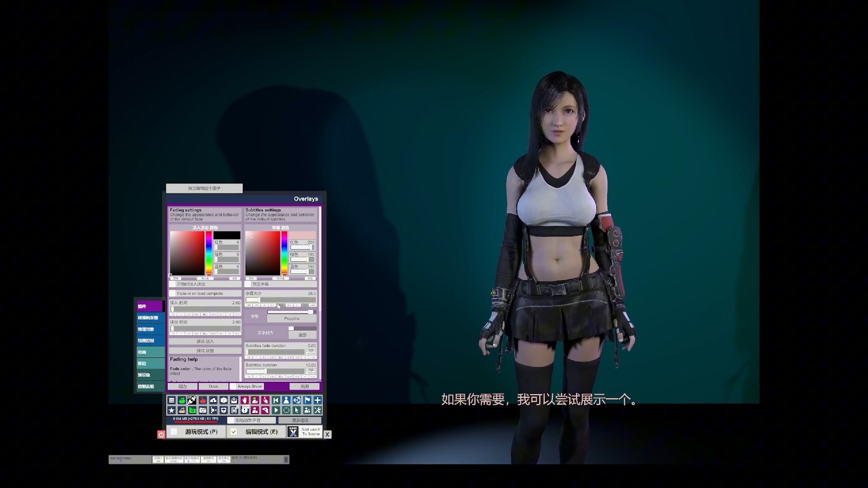Screen dimensions: 868x488
Task: Select the fourth tab in left sidebar
Action: click(150, 341)
